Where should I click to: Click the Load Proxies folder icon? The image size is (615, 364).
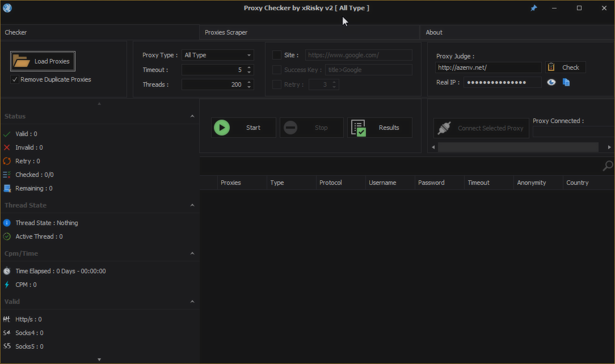[x=21, y=61]
